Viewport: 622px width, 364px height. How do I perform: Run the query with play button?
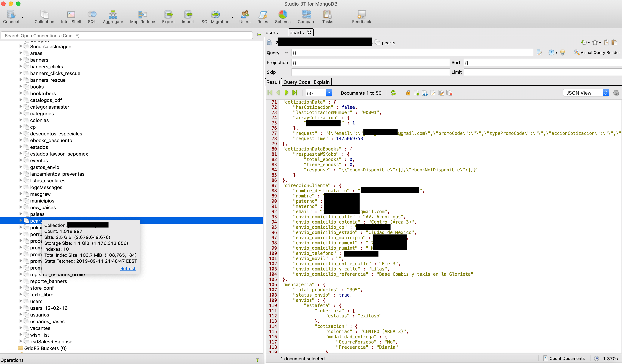tap(551, 52)
